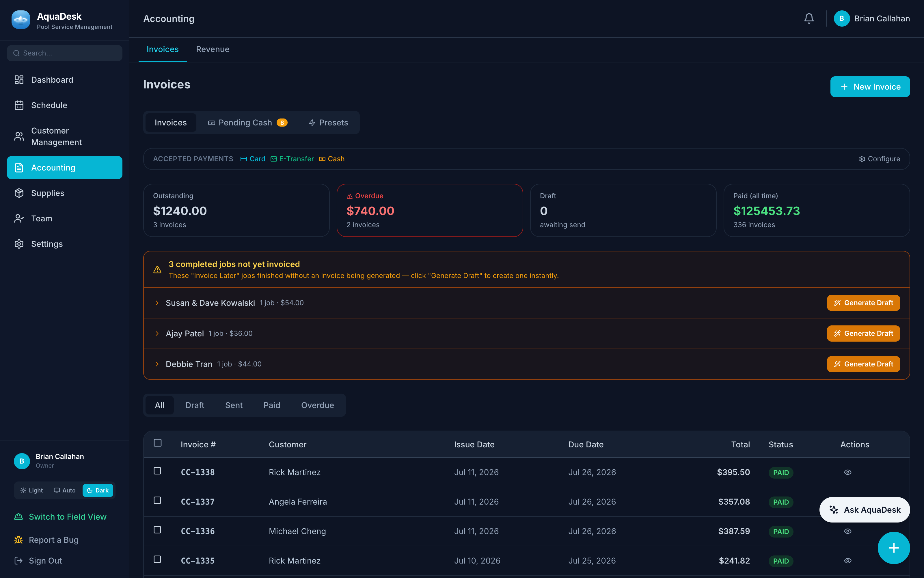This screenshot has width=924, height=578.
Task: Filter invoices by Paid
Action: 272,405
